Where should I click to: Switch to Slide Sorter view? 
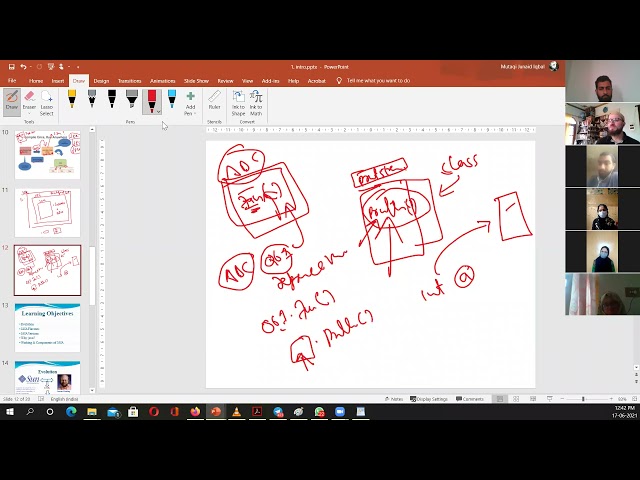(516, 399)
